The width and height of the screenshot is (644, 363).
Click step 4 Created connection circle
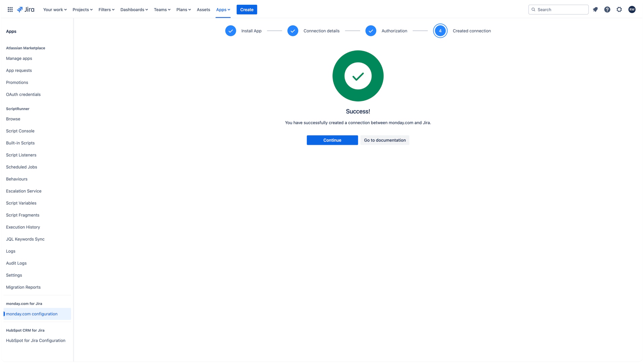click(440, 31)
